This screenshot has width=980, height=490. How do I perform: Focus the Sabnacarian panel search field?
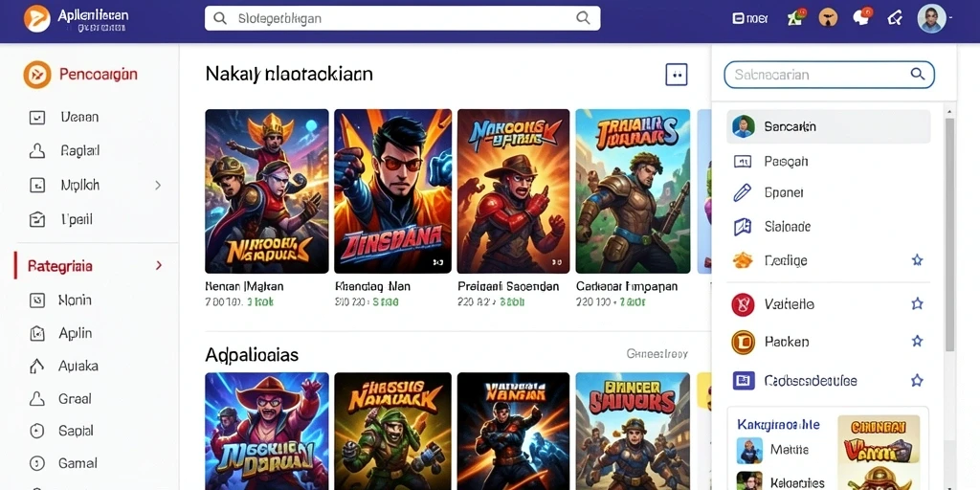[x=829, y=75]
